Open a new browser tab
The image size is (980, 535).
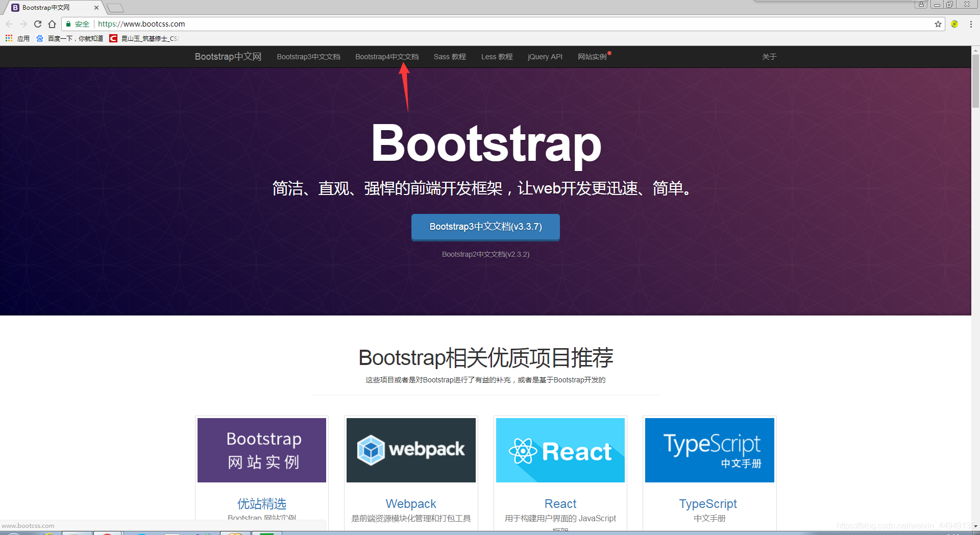115,8
